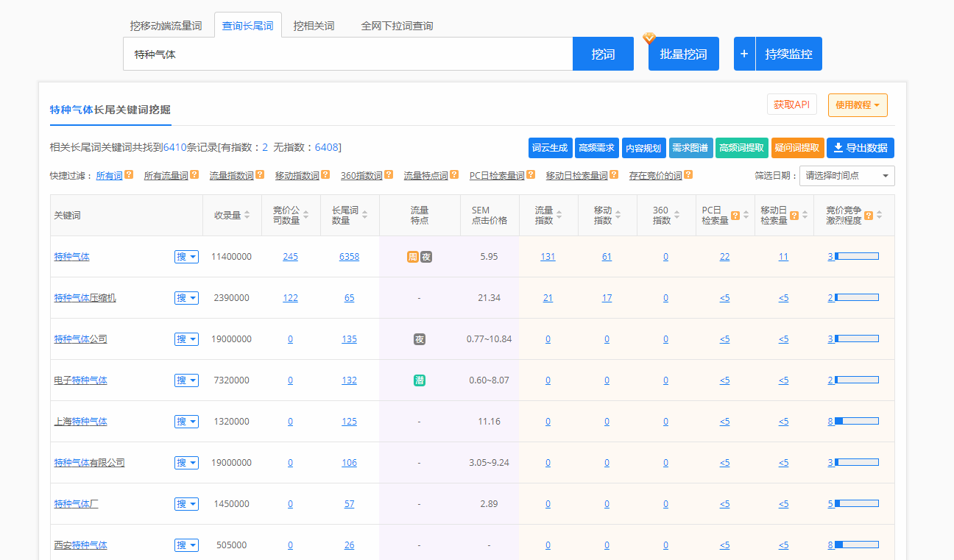Switch to the 挖相关词 tab
Screen dimensions: 954x560
(313, 24)
